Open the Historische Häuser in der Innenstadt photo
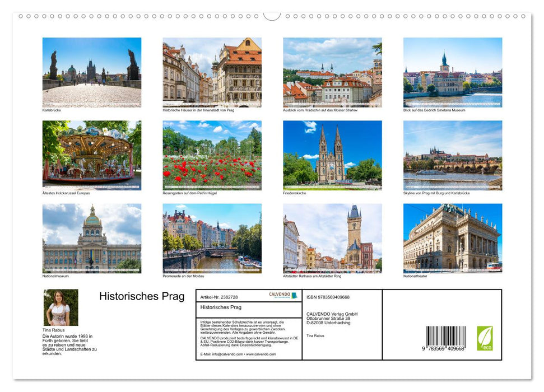 [x=212, y=72]
